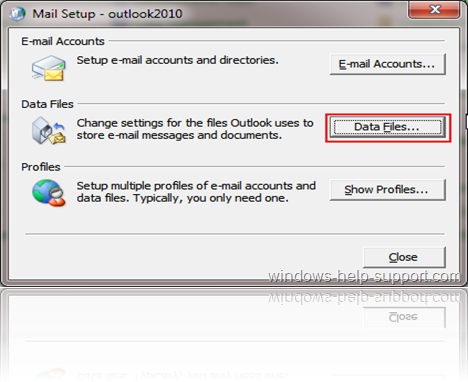The image size is (468, 382).
Task: Open the E-mail Accounts settings button
Action: [388, 64]
